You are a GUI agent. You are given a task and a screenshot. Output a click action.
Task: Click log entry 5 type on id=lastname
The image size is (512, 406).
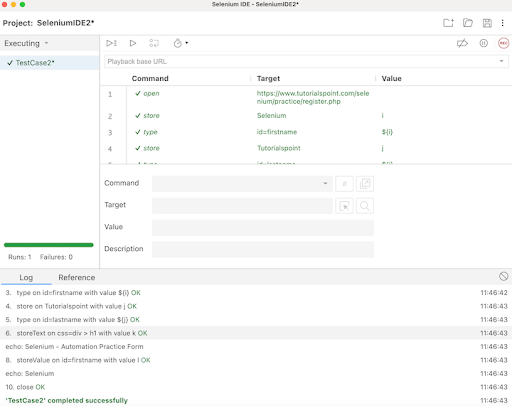click(x=256, y=320)
